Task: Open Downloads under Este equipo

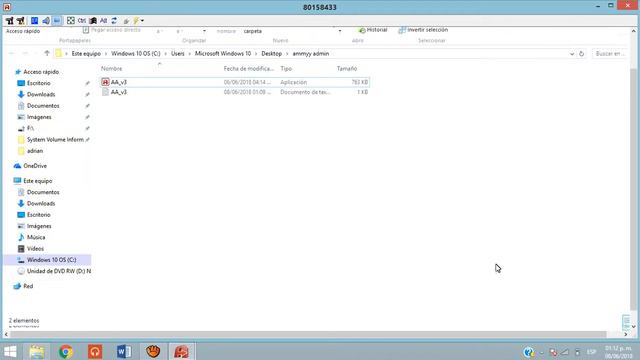Action: [x=41, y=203]
